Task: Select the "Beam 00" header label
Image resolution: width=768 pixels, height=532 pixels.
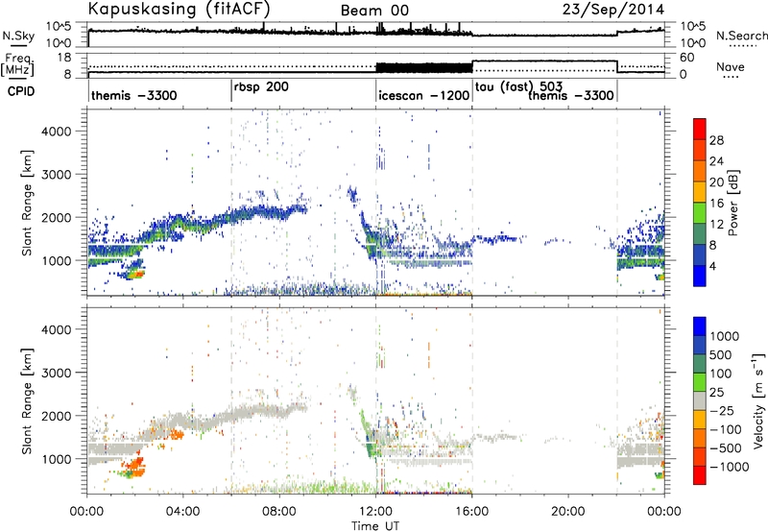Action: (374, 11)
